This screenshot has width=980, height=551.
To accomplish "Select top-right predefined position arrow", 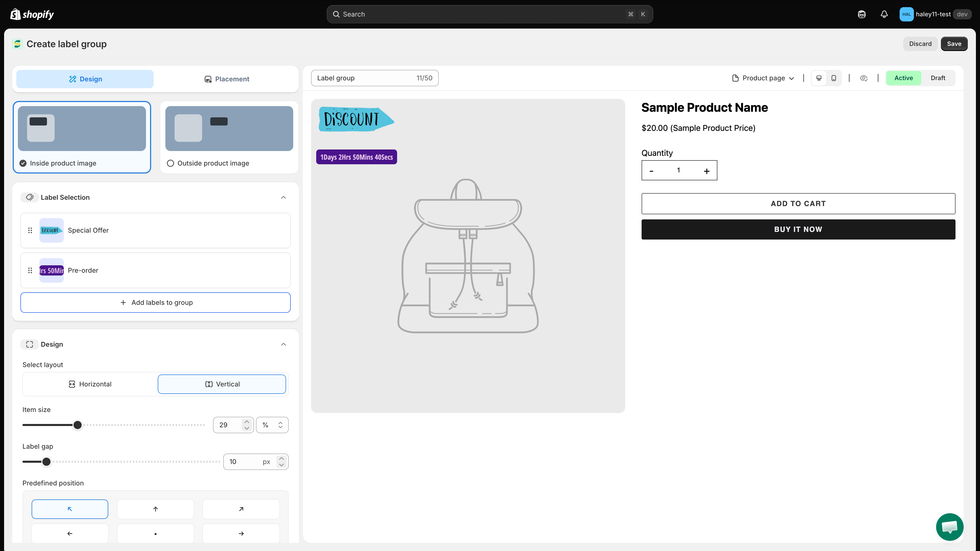I will tap(241, 509).
